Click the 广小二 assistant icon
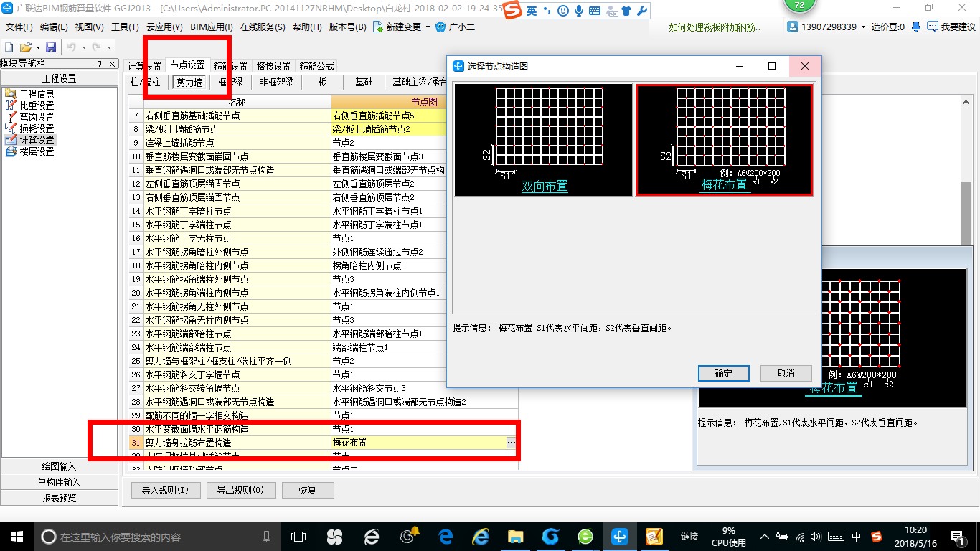The image size is (980, 551). point(441,27)
